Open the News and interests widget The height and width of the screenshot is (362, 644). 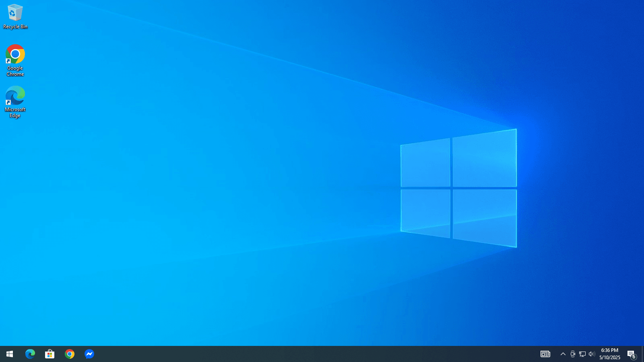(545, 354)
